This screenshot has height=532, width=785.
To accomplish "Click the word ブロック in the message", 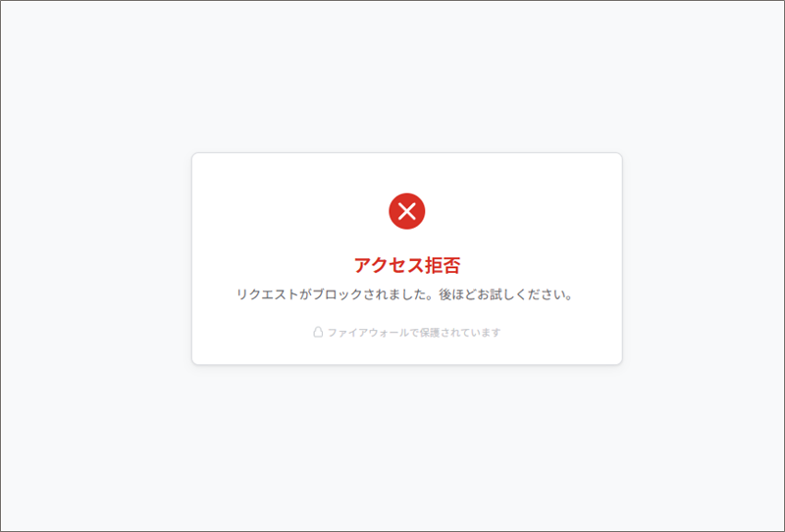I will (338, 294).
